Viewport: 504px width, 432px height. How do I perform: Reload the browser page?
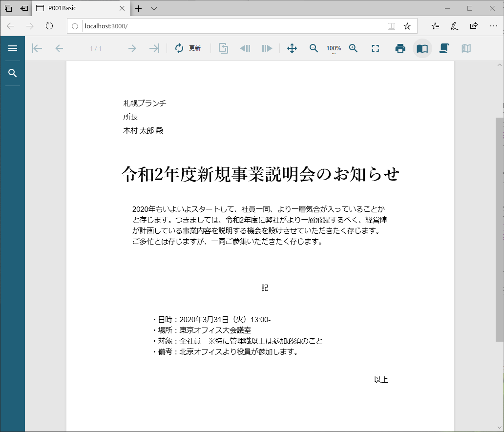click(49, 26)
